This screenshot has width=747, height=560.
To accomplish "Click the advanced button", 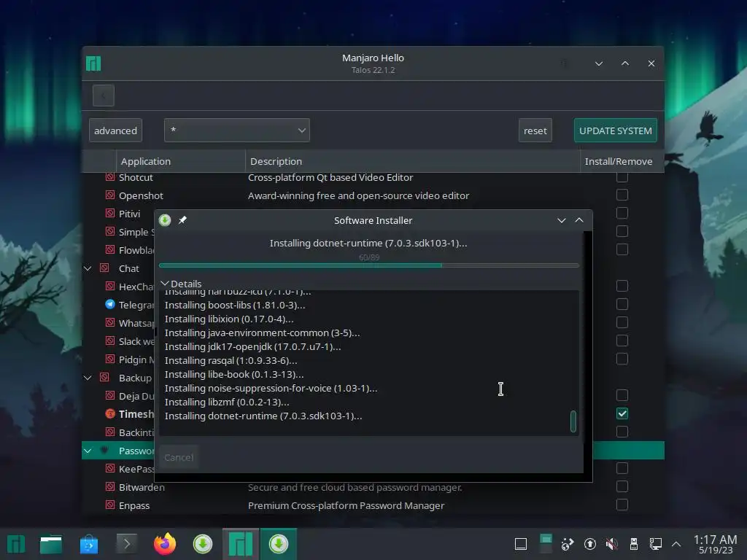I will pyautogui.click(x=115, y=130).
